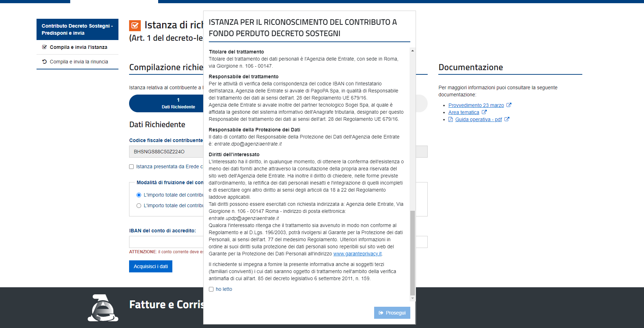The width and height of the screenshot is (644, 328).
Task: Click external-link icon after Guida operativa pdf
Action: point(507,119)
